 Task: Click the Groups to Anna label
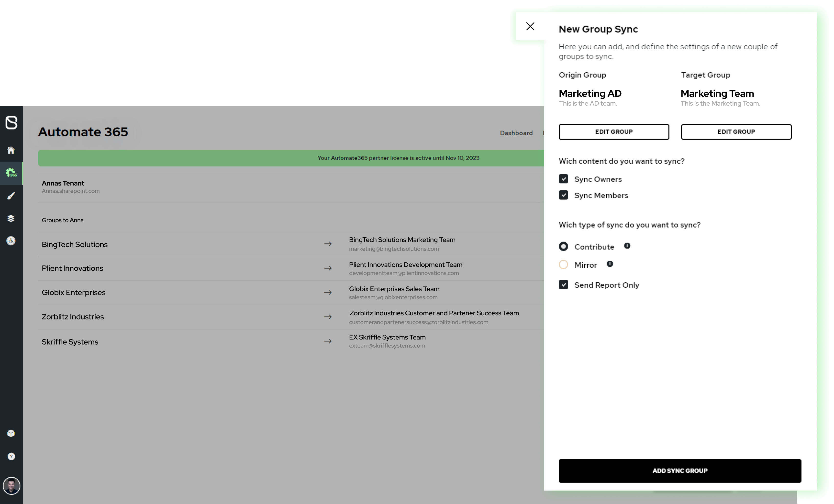tap(63, 220)
